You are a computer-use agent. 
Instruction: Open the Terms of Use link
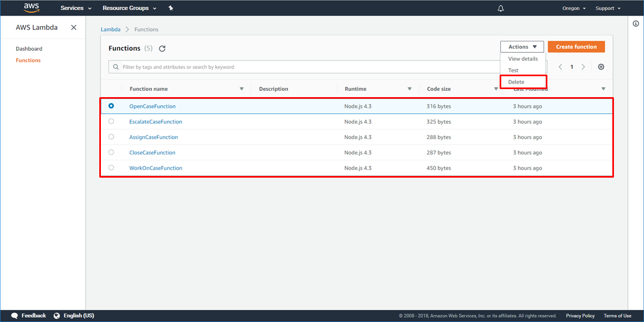click(617, 316)
